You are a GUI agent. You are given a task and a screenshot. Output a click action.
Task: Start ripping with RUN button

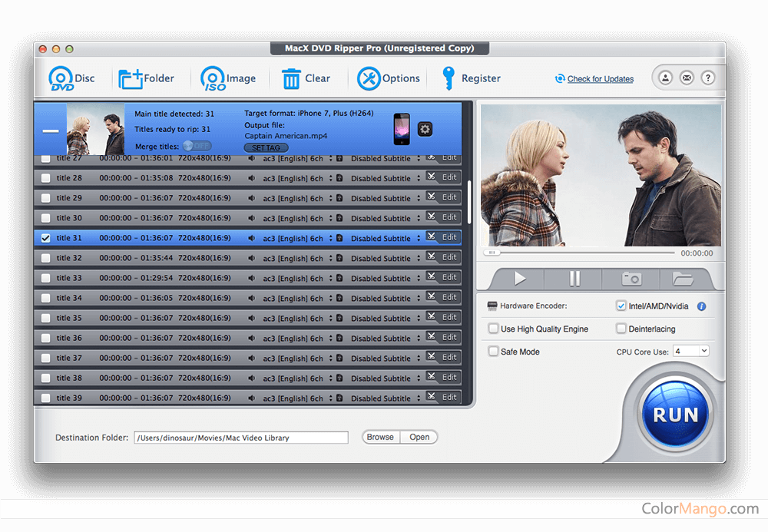pos(675,414)
